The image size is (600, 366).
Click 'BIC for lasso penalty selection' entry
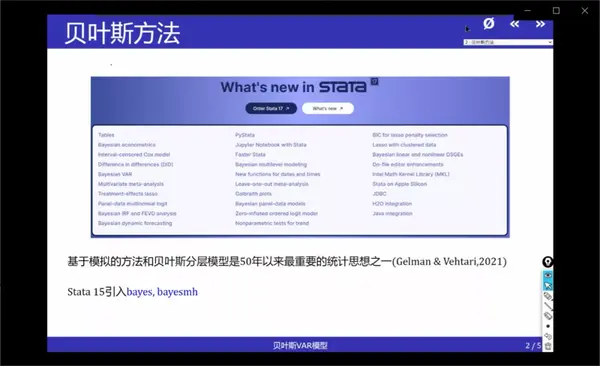click(x=410, y=135)
